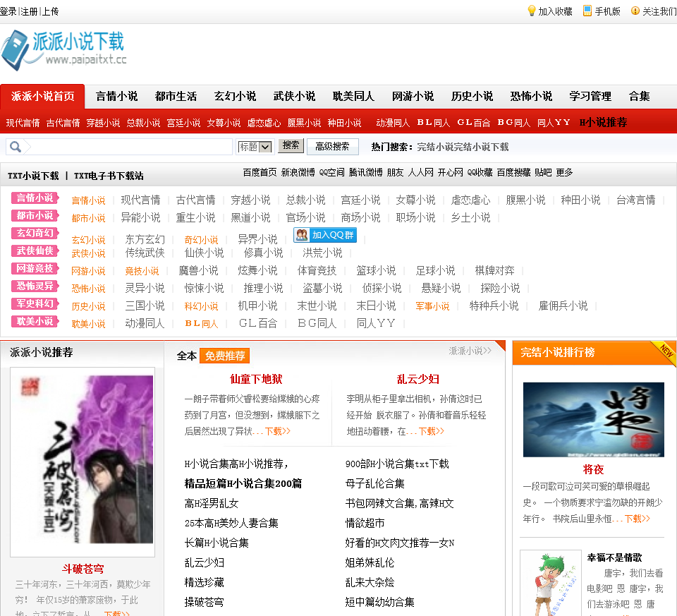Viewport: 677px width, 616px height.
Task: Open the 台湾言情 category link
Action: (x=636, y=200)
